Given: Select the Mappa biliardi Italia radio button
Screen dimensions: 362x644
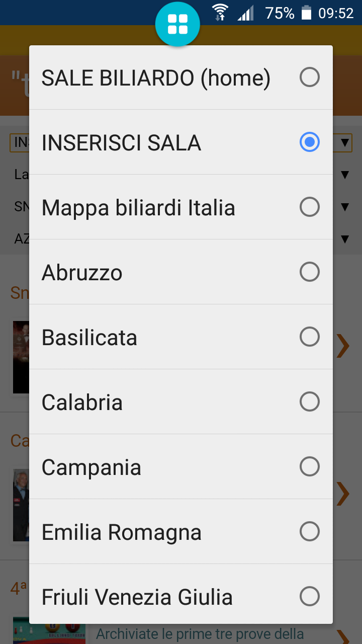Looking at the screenshot, I should coord(310,207).
